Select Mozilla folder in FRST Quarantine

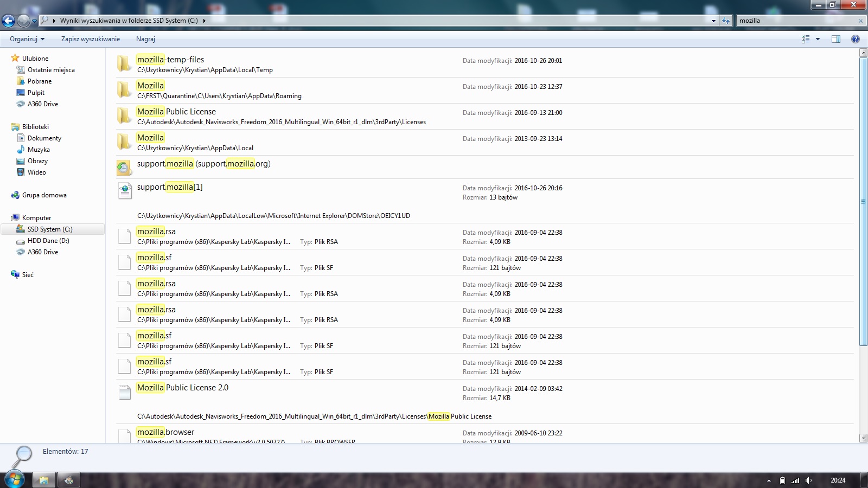(484, 90)
